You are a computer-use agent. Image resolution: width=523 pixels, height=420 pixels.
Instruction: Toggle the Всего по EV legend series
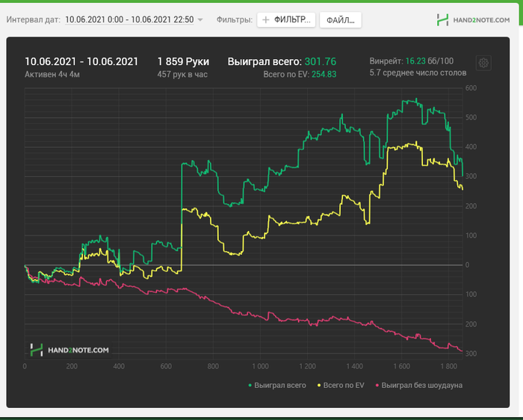(341, 386)
